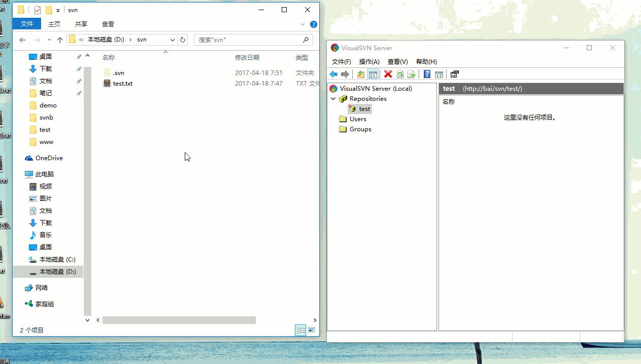The height and width of the screenshot is (364, 641).
Task: Open the 共享 ribbon tab
Action: click(81, 24)
